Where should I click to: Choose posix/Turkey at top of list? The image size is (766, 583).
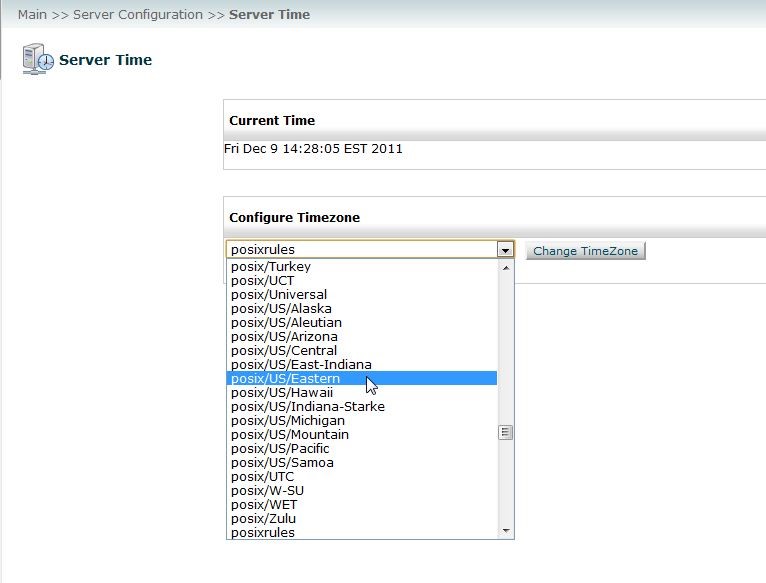tap(362, 266)
